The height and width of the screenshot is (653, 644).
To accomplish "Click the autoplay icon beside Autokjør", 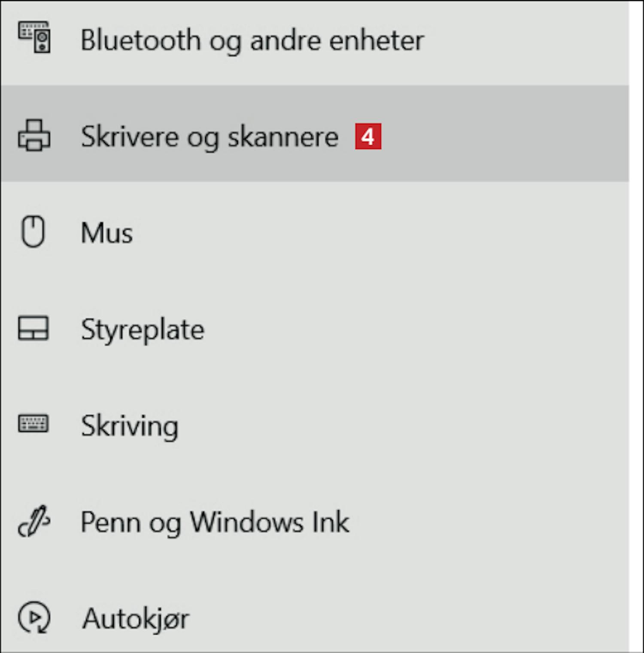I will 34,617.
